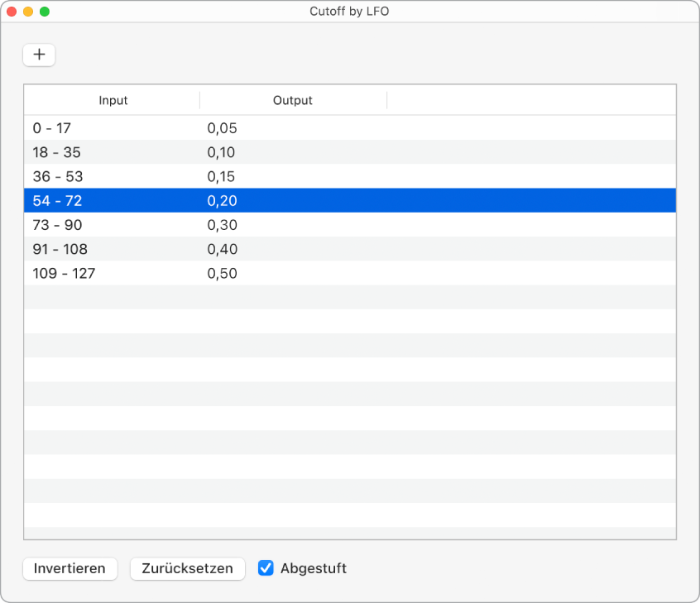
Task: Click the Zurücksetzen button
Action: tap(188, 568)
